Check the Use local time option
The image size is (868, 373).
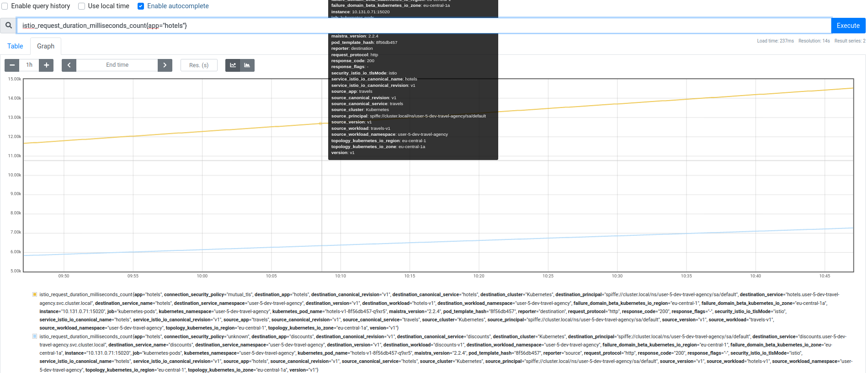pyautogui.click(x=82, y=6)
